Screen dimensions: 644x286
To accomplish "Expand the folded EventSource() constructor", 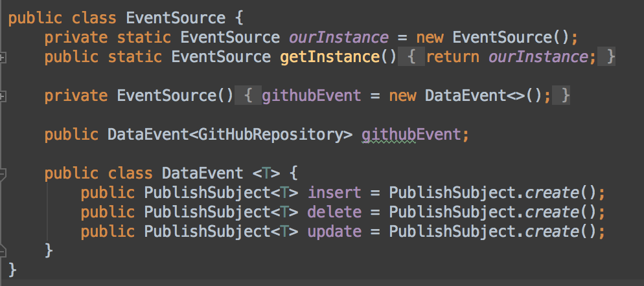I will click(3, 97).
